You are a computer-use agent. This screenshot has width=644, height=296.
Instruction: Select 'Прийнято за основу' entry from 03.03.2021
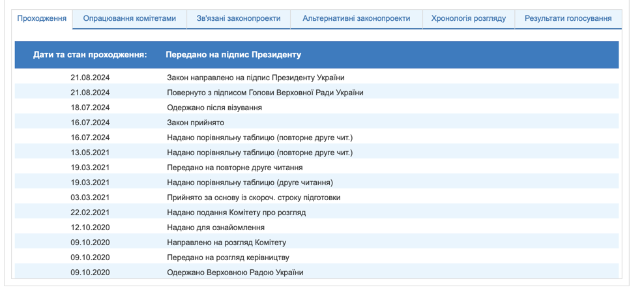(254, 198)
